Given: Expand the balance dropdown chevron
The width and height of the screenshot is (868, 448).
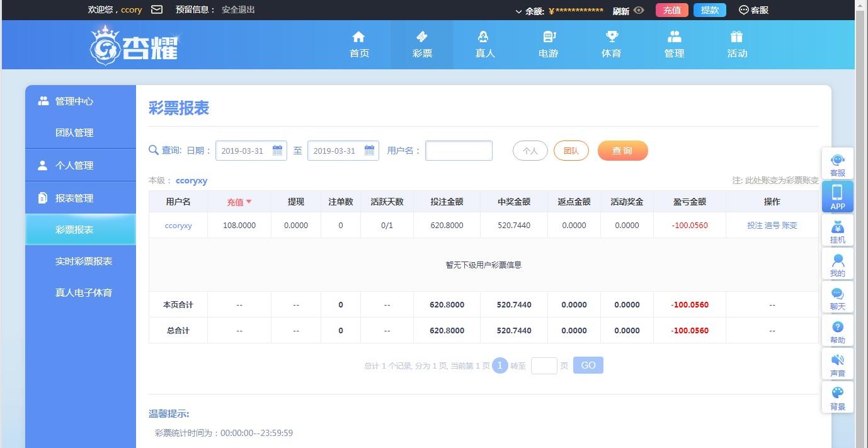Looking at the screenshot, I should [x=518, y=11].
